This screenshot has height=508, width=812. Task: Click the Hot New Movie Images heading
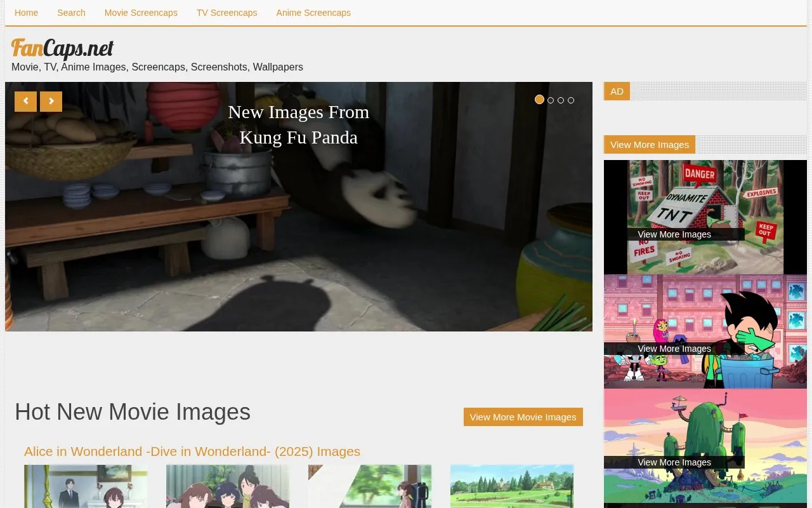[x=133, y=412]
